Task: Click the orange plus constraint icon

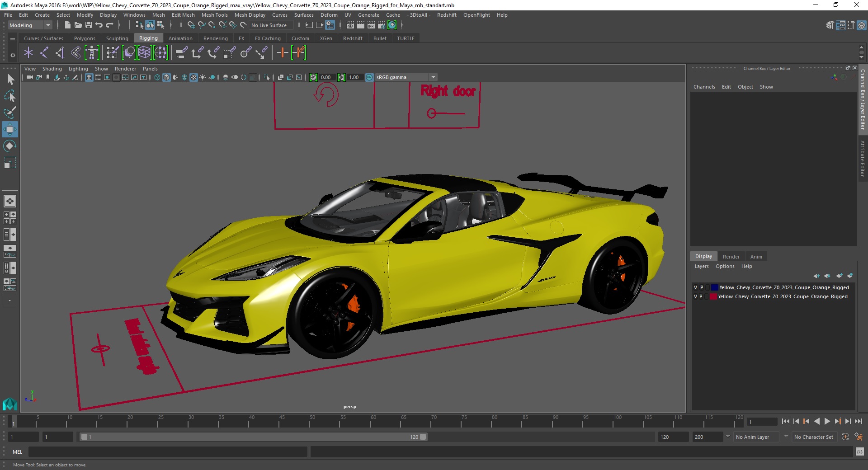Action: tap(282, 53)
